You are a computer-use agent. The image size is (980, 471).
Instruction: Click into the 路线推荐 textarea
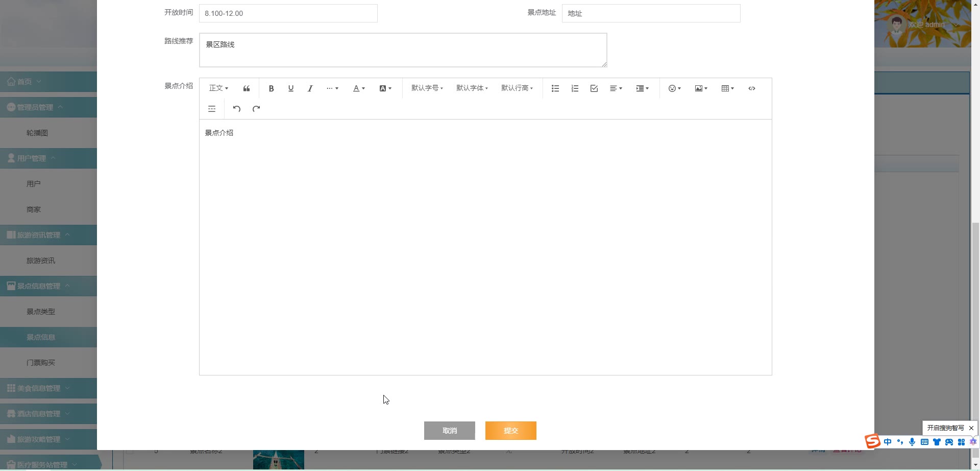[403, 50]
